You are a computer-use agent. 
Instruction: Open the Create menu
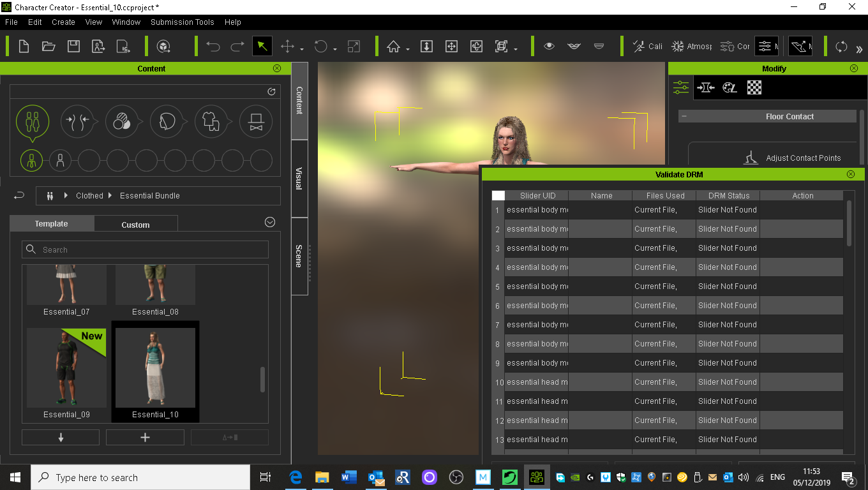pos(64,22)
